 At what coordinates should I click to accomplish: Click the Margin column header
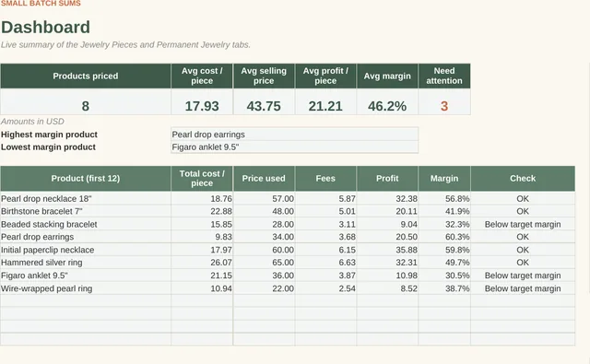coord(444,178)
